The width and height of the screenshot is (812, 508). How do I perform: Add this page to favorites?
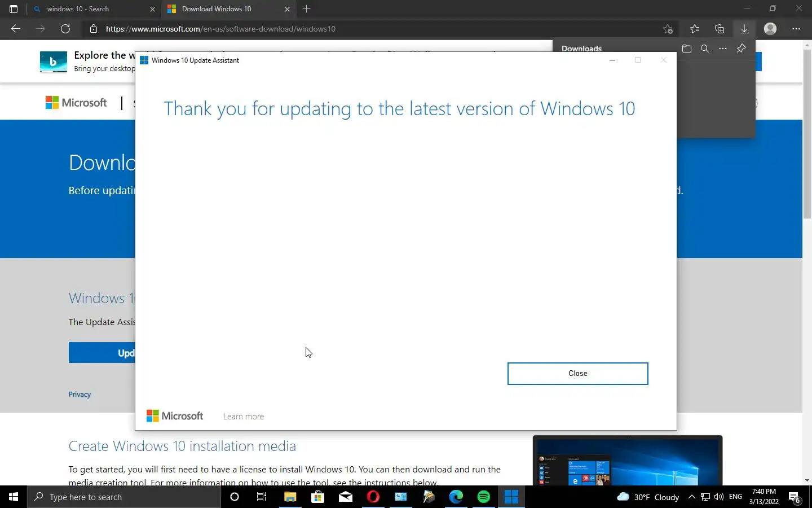click(668, 29)
